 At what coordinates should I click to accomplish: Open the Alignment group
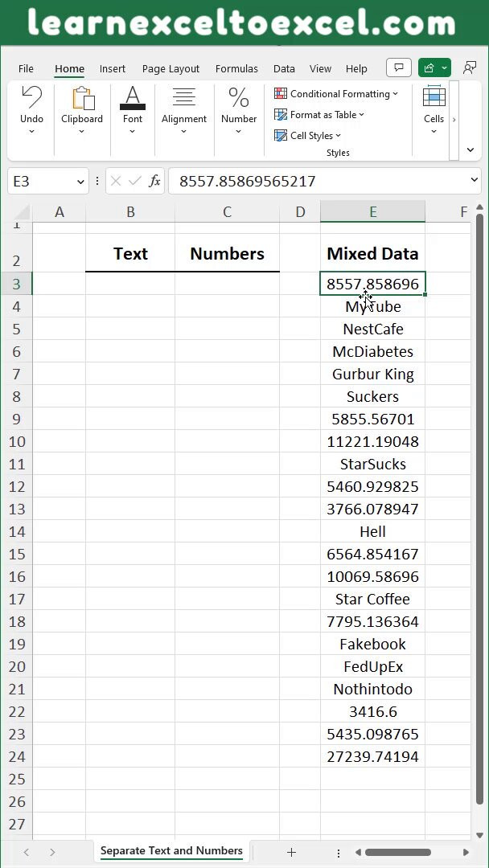tap(184, 111)
